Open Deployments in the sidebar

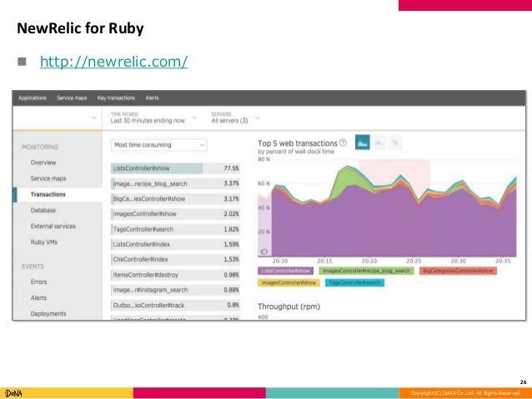pos(48,314)
